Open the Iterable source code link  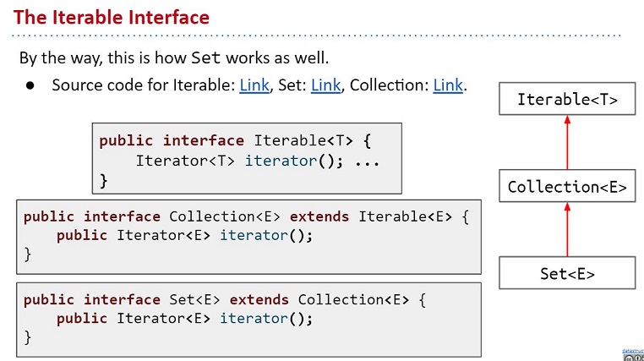[254, 85]
